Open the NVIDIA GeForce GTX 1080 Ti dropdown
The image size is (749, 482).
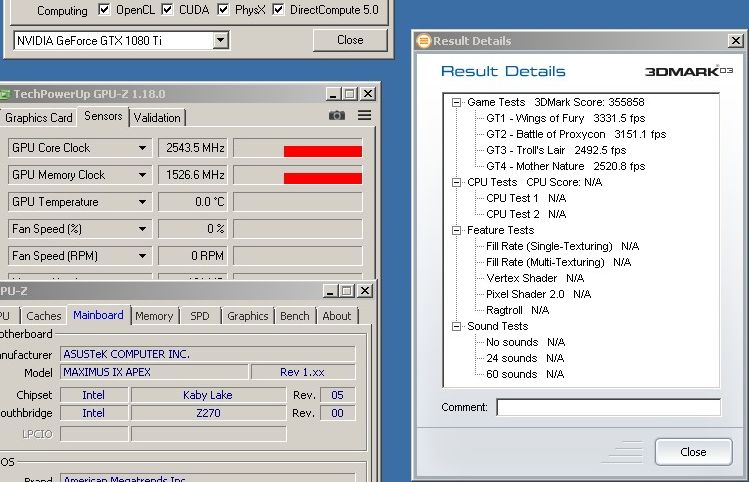point(221,40)
